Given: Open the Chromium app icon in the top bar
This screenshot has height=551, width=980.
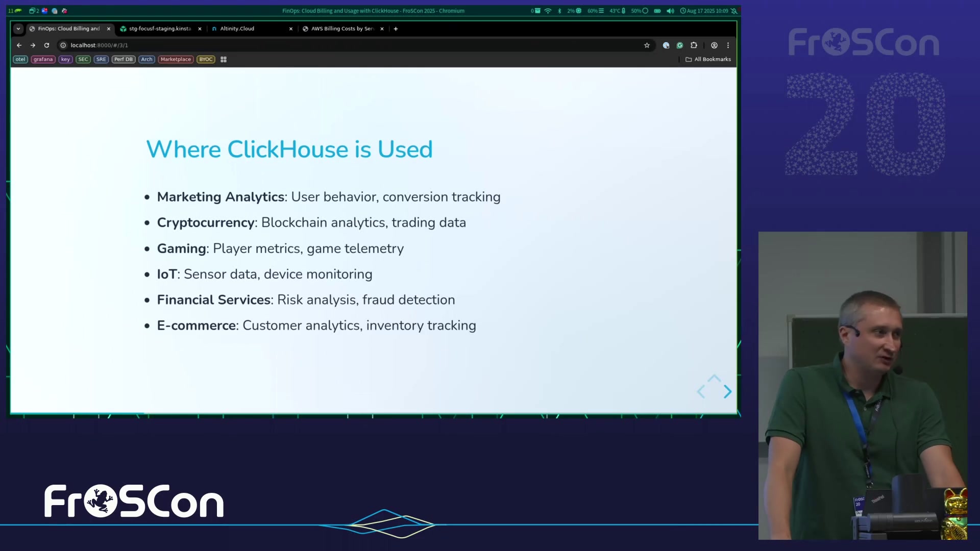Looking at the screenshot, I should 55,11.
